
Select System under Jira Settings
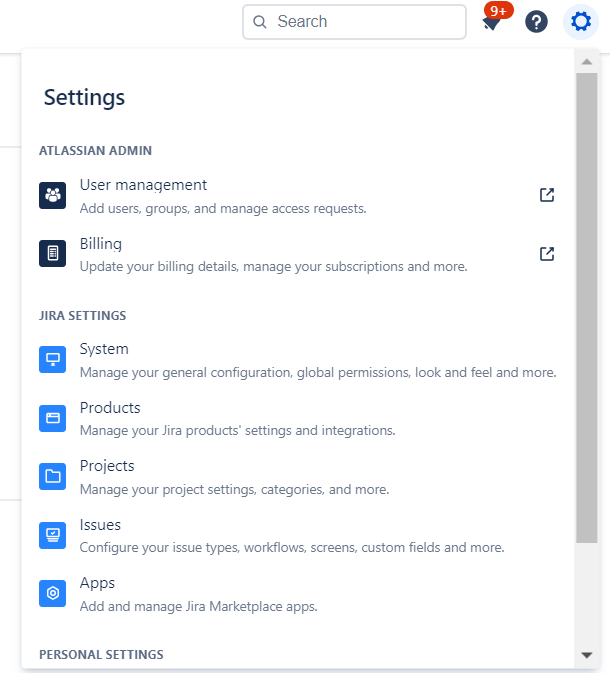(104, 349)
